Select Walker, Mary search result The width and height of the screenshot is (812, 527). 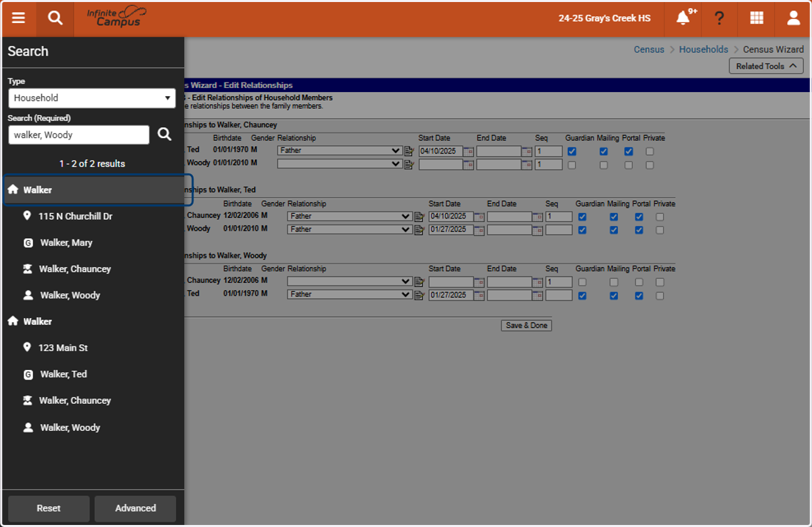[x=66, y=242]
